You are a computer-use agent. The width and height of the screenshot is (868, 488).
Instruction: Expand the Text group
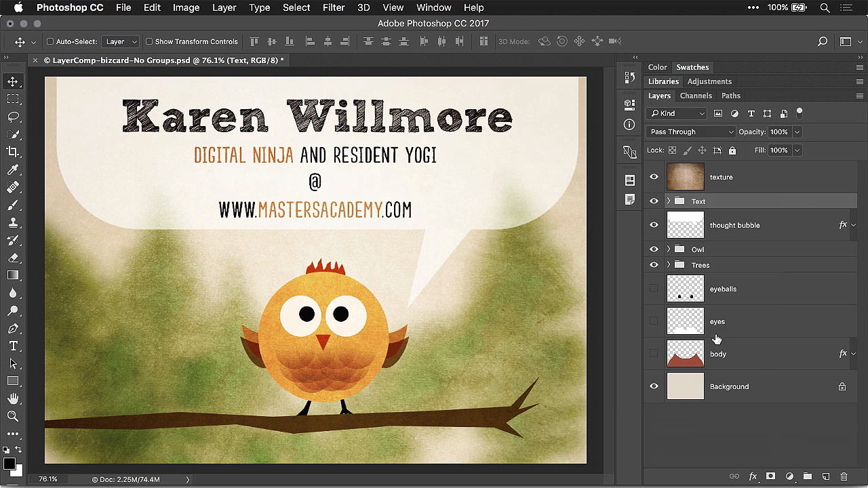pyautogui.click(x=669, y=201)
